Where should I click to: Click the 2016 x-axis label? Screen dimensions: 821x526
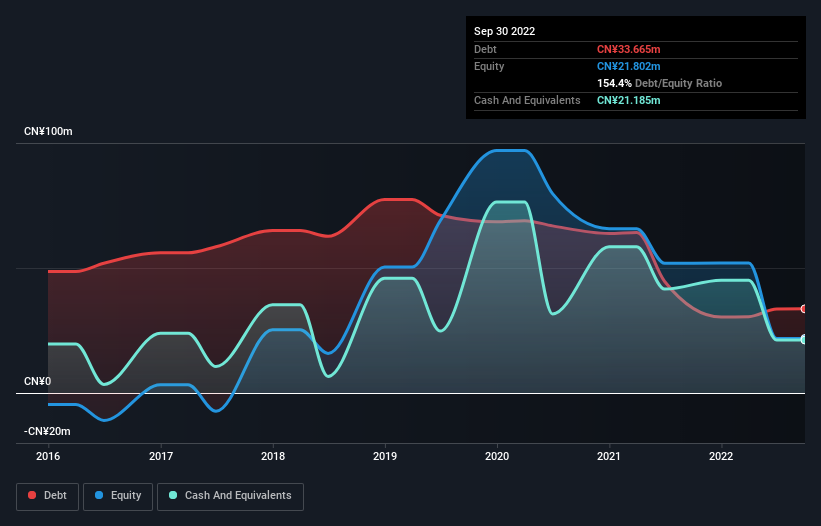[x=48, y=456]
